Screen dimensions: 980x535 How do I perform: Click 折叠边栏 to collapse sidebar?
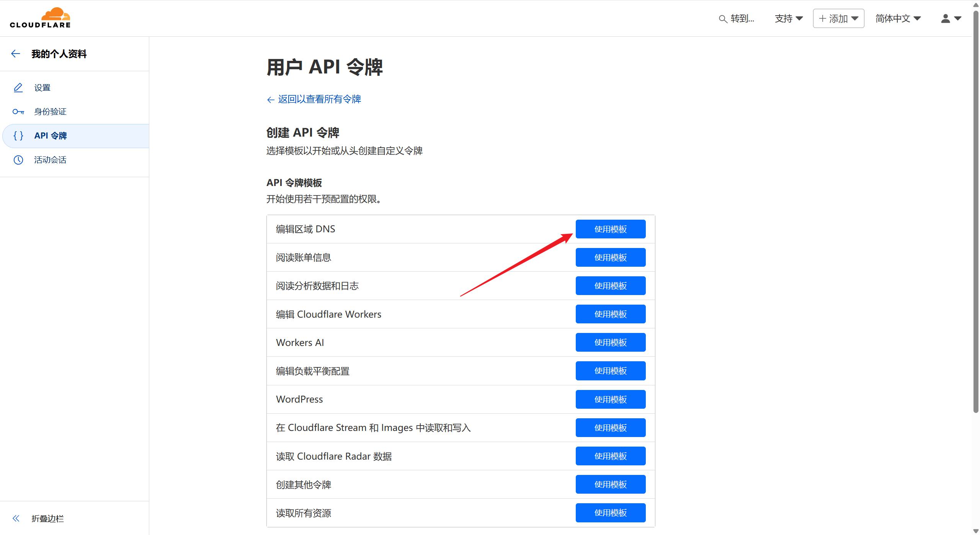(x=47, y=518)
